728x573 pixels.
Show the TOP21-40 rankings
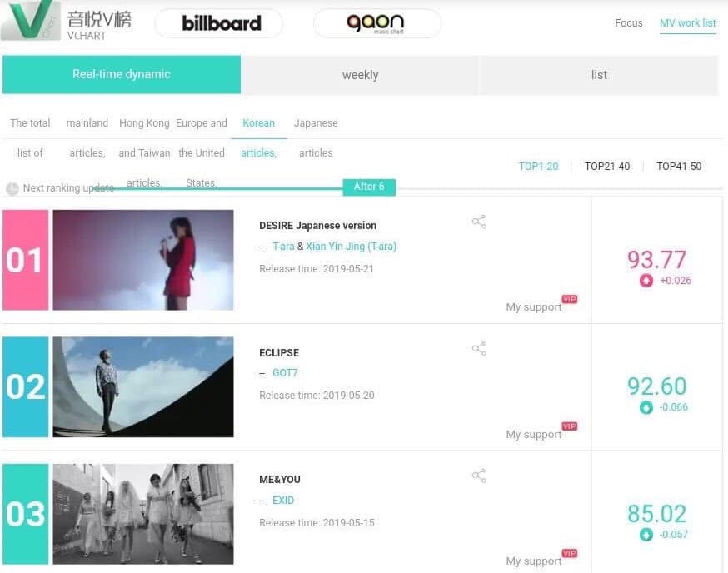click(x=607, y=167)
